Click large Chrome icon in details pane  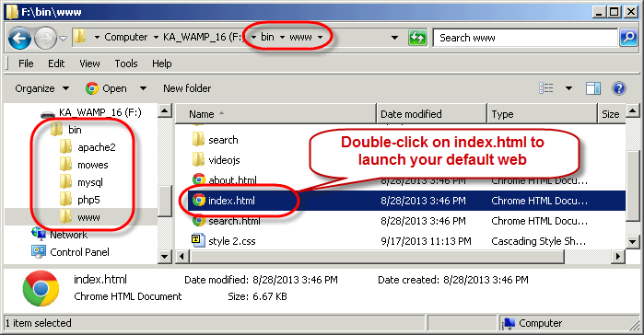(x=41, y=288)
